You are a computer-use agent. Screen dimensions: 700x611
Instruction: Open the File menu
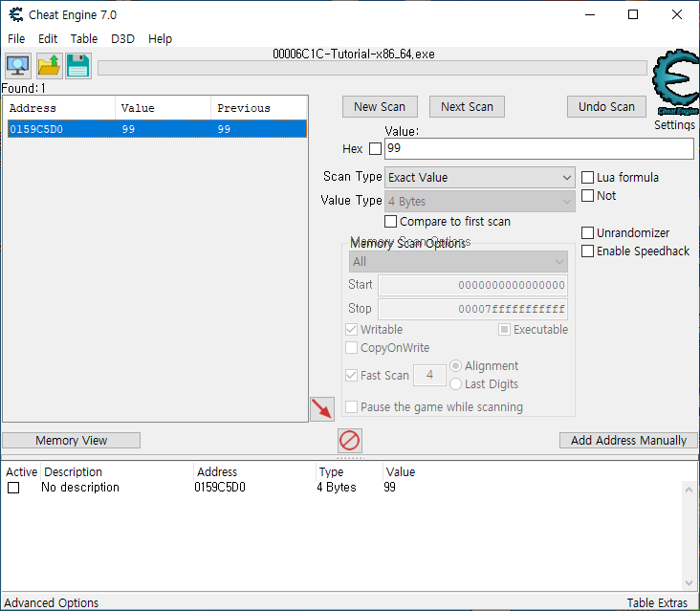tap(16, 39)
